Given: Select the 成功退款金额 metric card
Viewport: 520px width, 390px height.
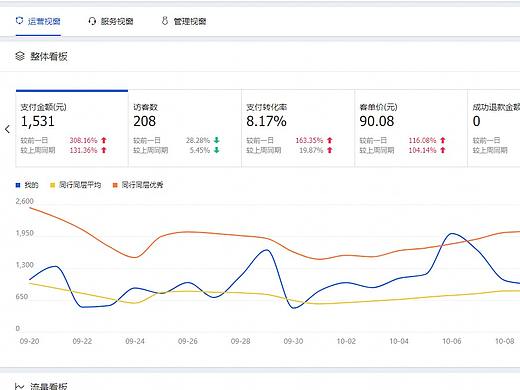Looking at the screenshot, I should tap(494, 128).
